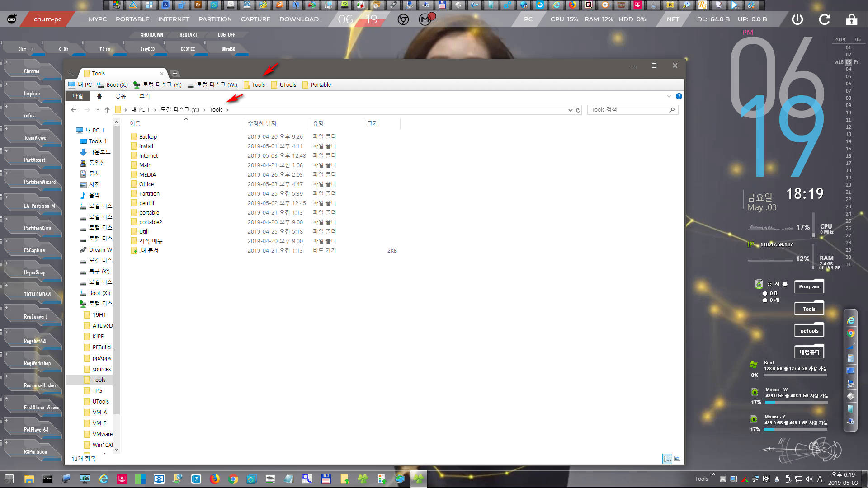Viewport: 868px width, 488px height.
Task: Open the DOWNLOAD menu in the top bar
Action: point(299,19)
